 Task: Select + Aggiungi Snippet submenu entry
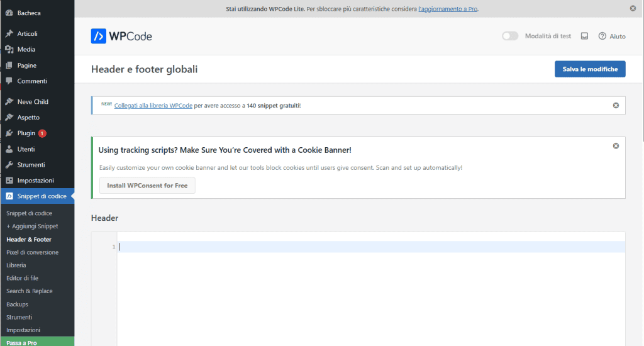click(32, 226)
